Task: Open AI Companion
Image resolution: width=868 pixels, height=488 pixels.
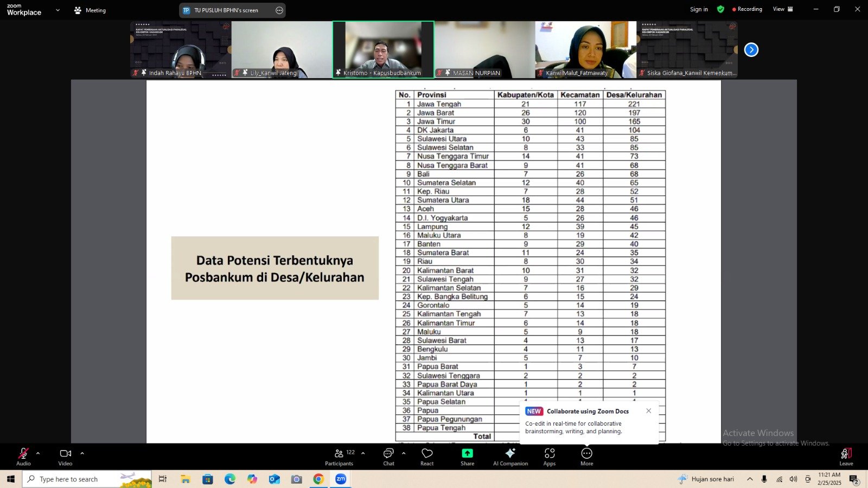Action: coord(510,457)
